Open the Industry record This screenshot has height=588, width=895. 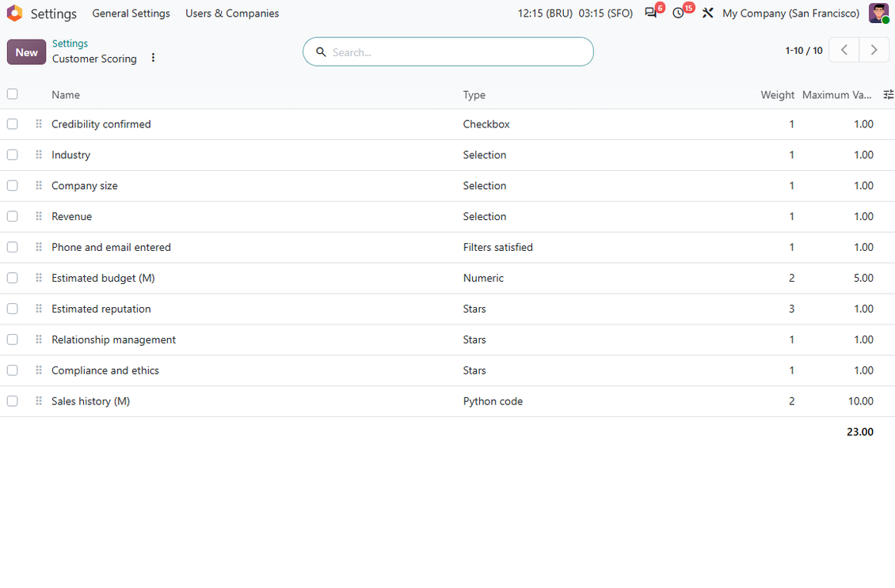70,154
